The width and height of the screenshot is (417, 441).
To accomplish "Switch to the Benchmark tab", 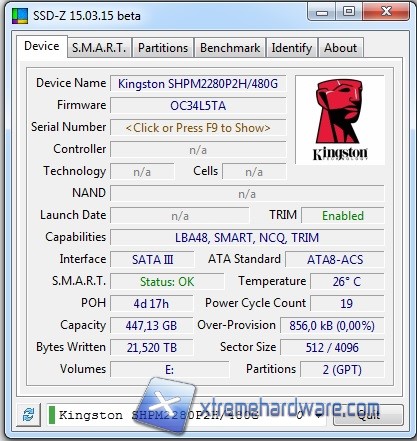I will 230,48.
